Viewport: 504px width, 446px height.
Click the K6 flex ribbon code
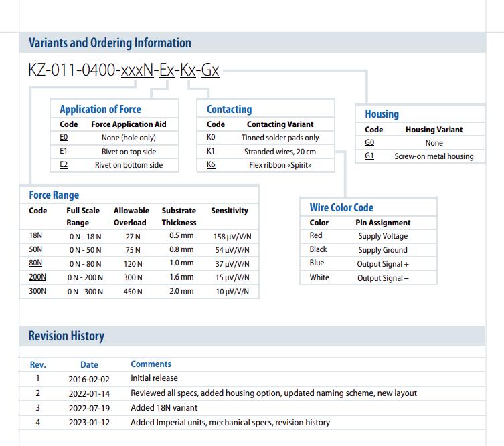coord(211,165)
